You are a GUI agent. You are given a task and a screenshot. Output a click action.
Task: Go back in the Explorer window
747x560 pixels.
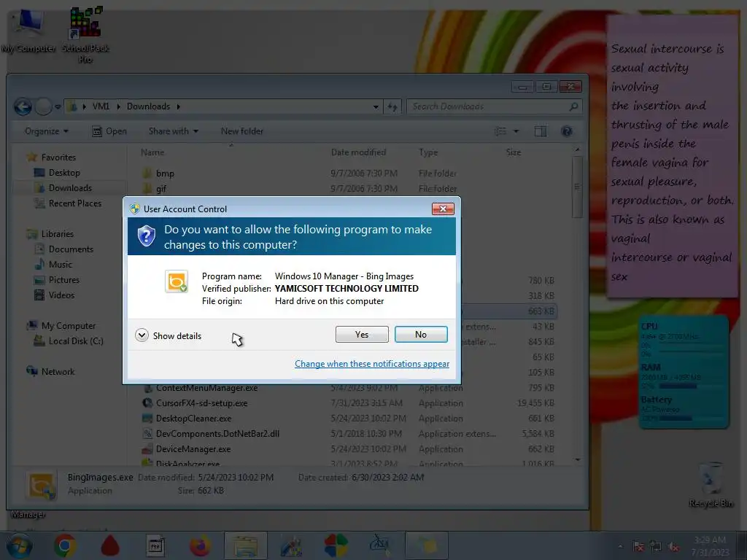click(23, 106)
